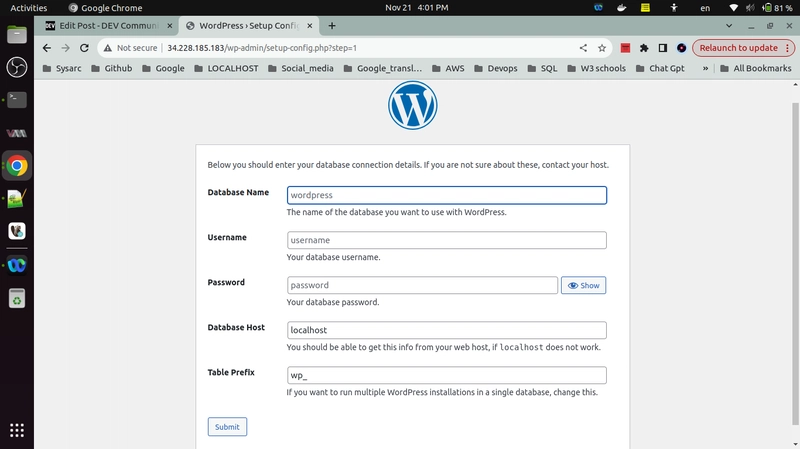Click the Wi-Fi status icon
This screenshot has height=449, width=800.
[x=734, y=8]
